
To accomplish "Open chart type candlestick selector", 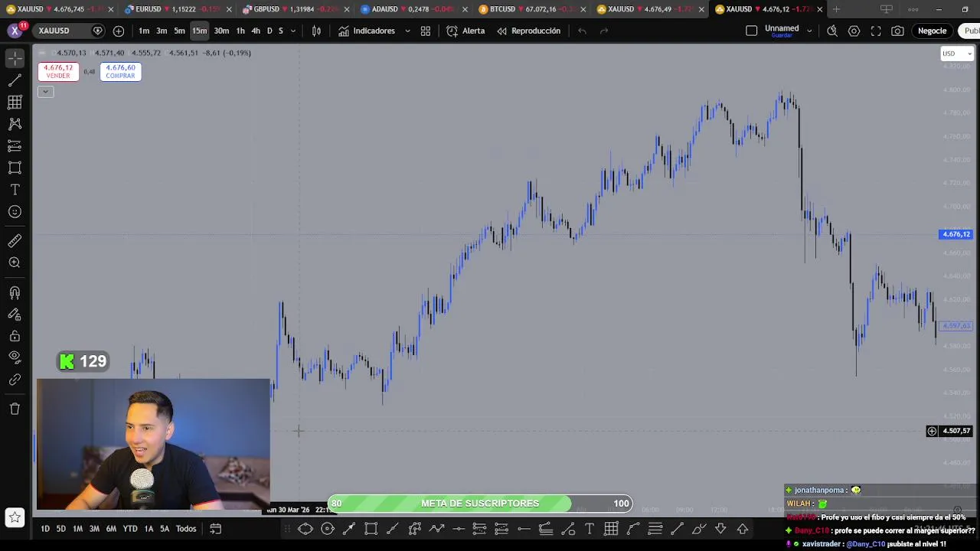I will 316,31.
